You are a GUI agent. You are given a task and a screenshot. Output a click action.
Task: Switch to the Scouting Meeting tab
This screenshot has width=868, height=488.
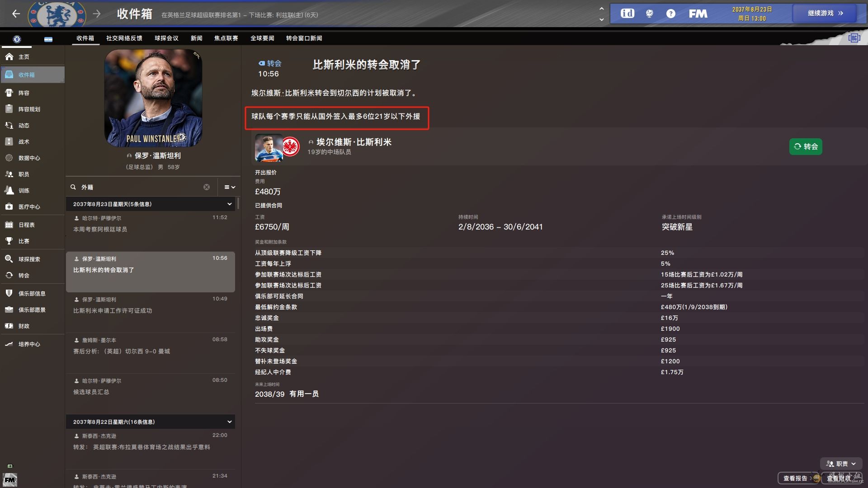[x=166, y=38]
